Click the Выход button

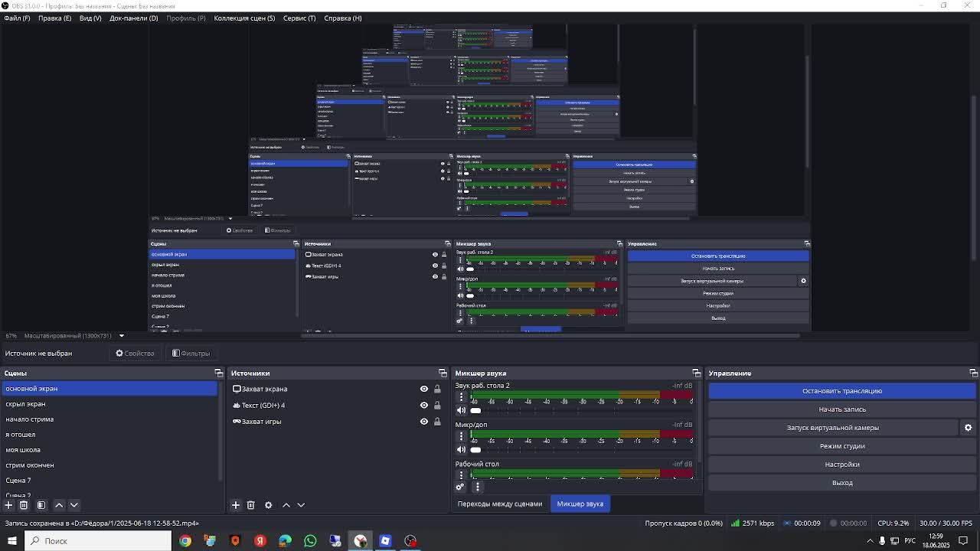[x=842, y=483]
